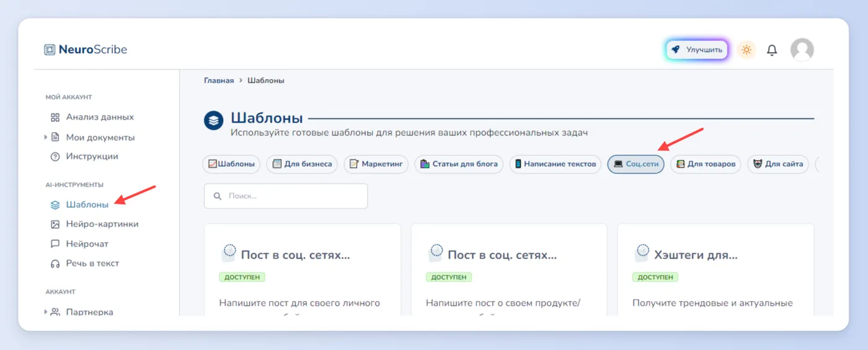The width and height of the screenshot is (868, 350).
Task: Open the user avatar menu
Action: tap(802, 50)
